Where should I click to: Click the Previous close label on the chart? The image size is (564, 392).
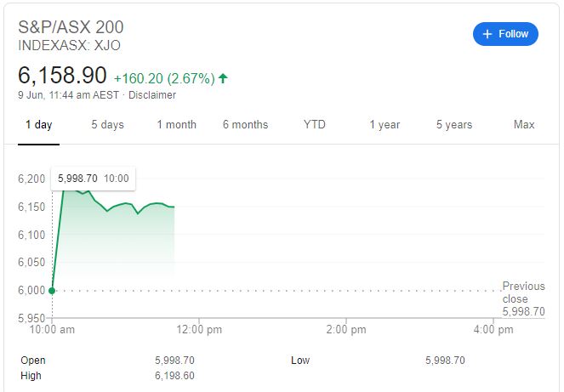tap(524, 293)
